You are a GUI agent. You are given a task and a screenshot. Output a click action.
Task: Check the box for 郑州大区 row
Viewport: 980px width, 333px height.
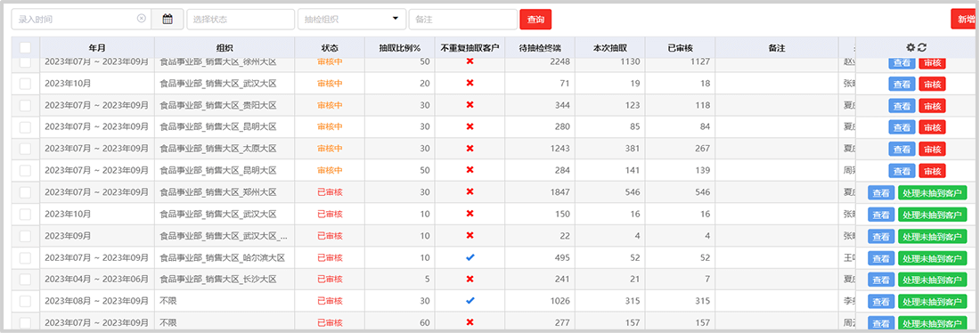click(x=25, y=192)
